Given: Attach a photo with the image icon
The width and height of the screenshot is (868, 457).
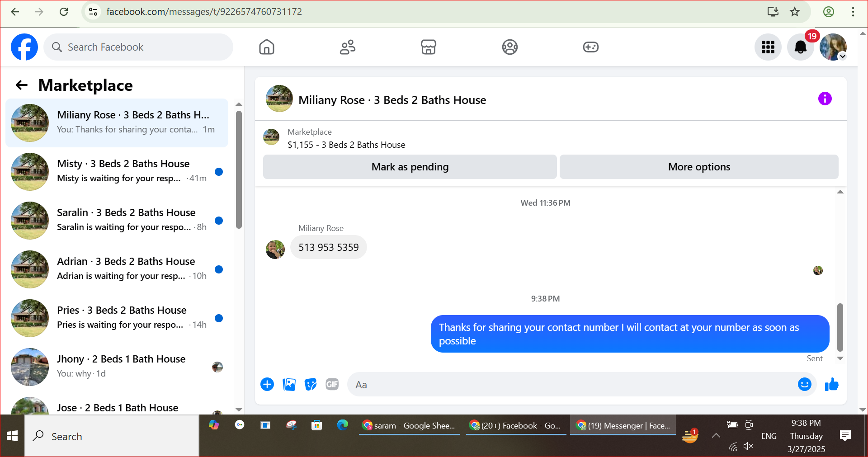Looking at the screenshot, I should click(x=289, y=384).
